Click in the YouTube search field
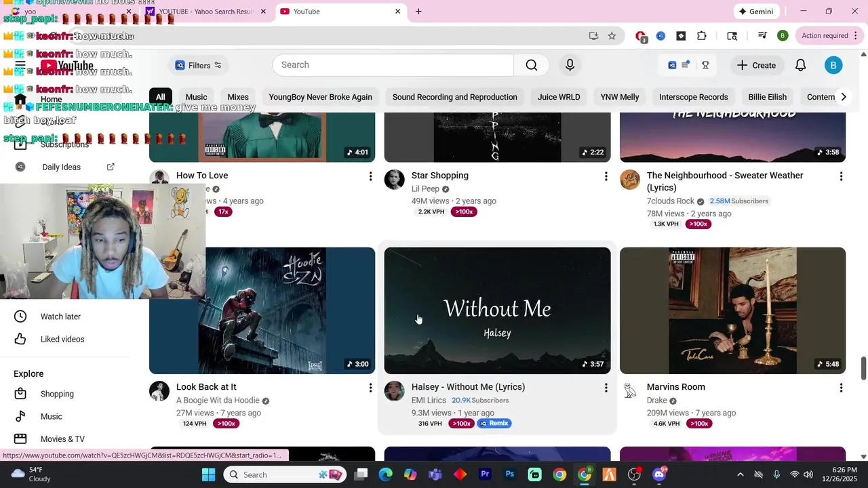 [393, 65]
